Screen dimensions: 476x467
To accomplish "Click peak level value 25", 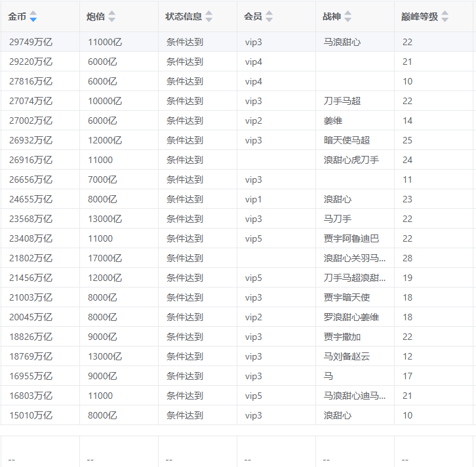I will (x=408, y=140).
